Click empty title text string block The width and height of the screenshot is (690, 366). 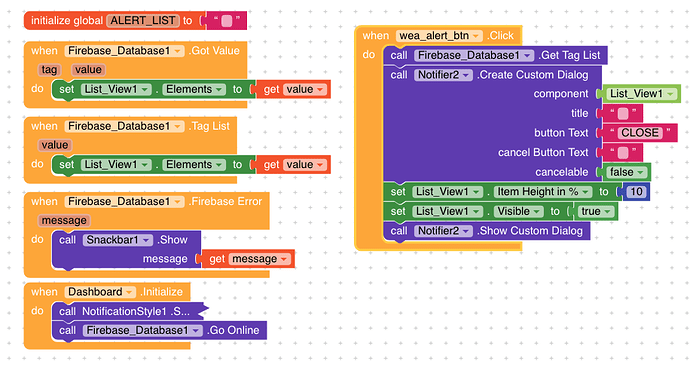tap(622, 113)
